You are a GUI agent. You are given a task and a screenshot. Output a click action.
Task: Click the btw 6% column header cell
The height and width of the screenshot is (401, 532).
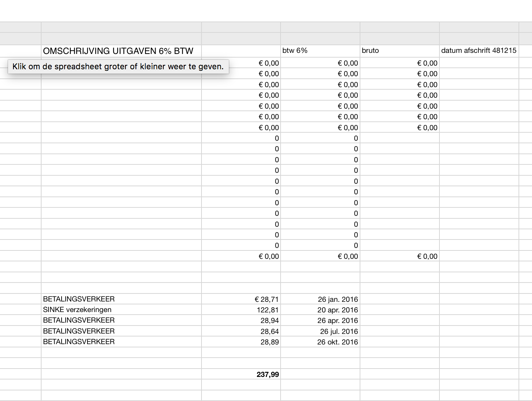point(320,51)
